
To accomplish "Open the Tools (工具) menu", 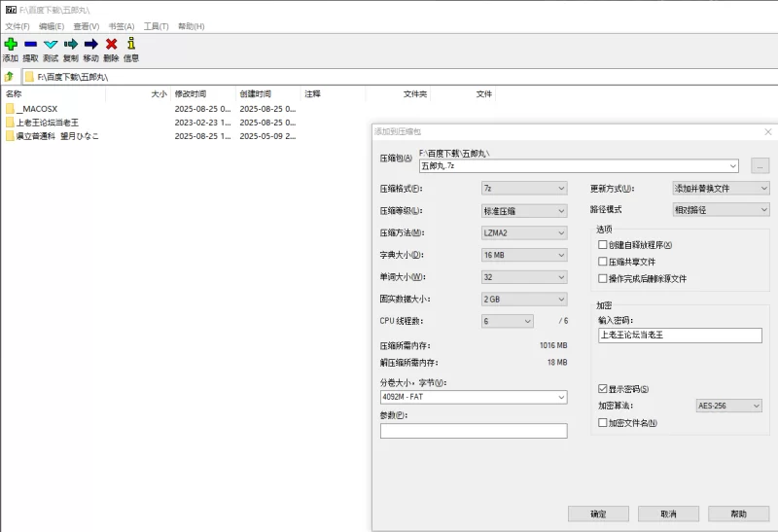I will (x=156, y=26).
